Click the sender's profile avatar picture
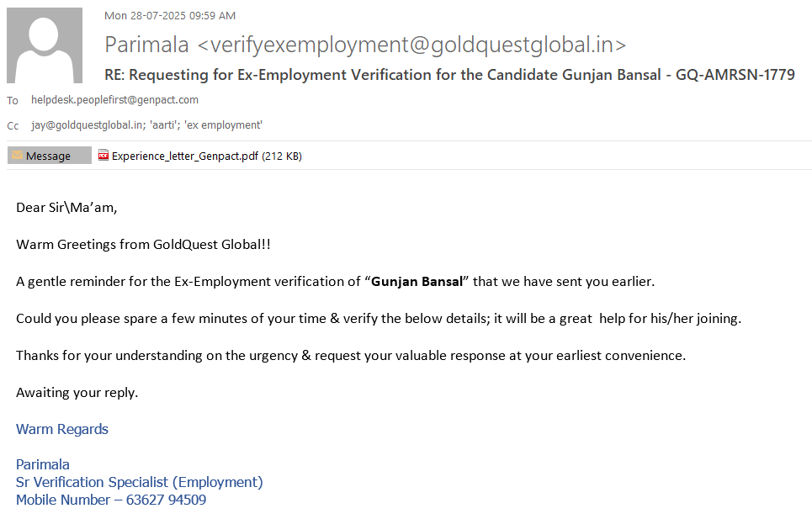Screen dimensions: 812x519 point(45,45)
